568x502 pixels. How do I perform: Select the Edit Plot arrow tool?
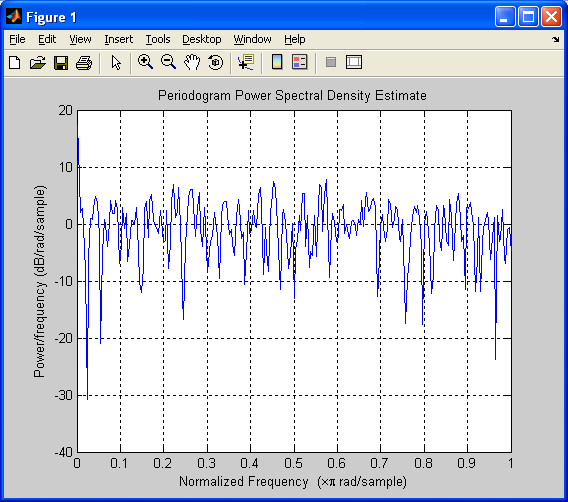tap(116, 63)
